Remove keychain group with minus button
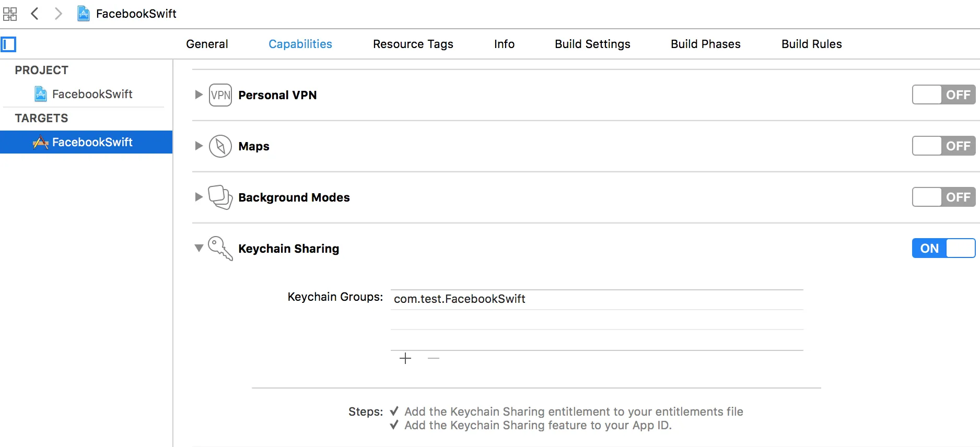Viewport: 980px width, 447px height. (x=434, y=358)
